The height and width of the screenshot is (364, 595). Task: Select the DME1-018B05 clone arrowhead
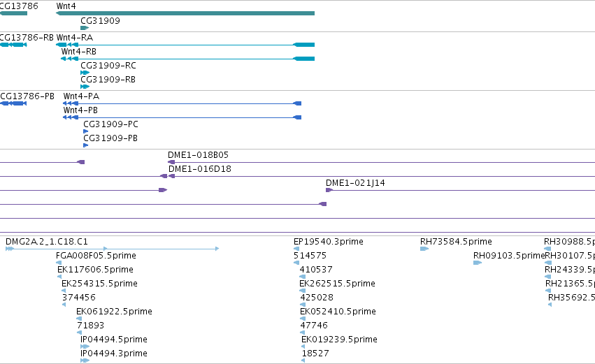point(171,162)
